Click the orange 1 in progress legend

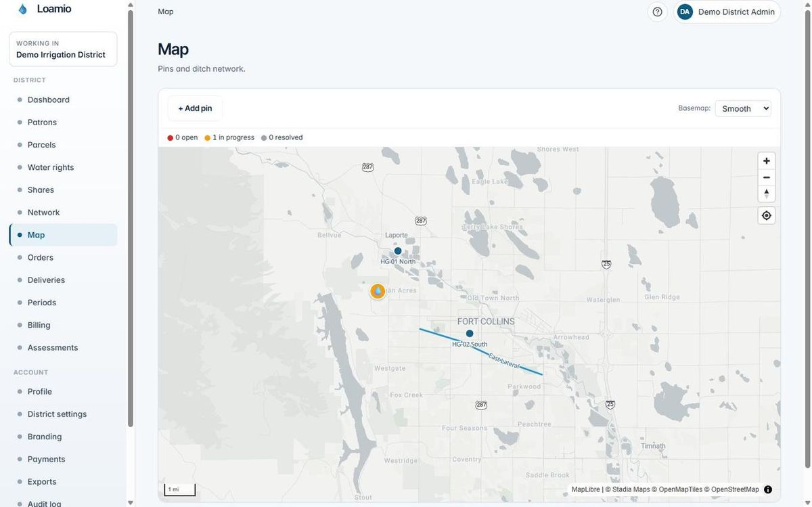[x=229, y=137]
